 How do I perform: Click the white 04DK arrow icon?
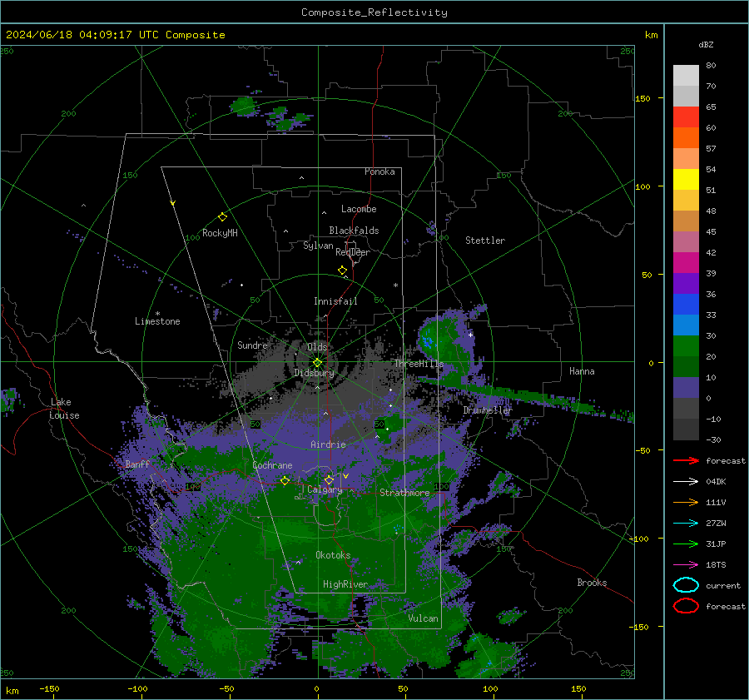click(x=686, y=481)
